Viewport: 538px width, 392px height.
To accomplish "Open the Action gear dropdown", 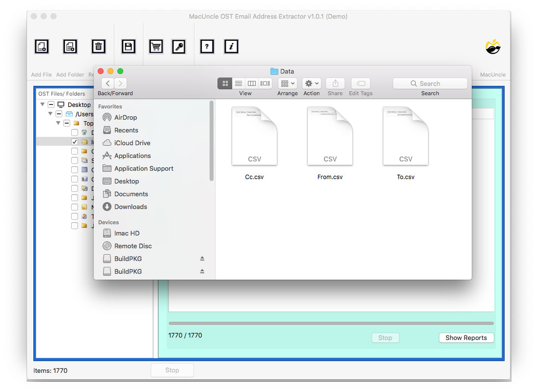I will (x=312, y=83).
